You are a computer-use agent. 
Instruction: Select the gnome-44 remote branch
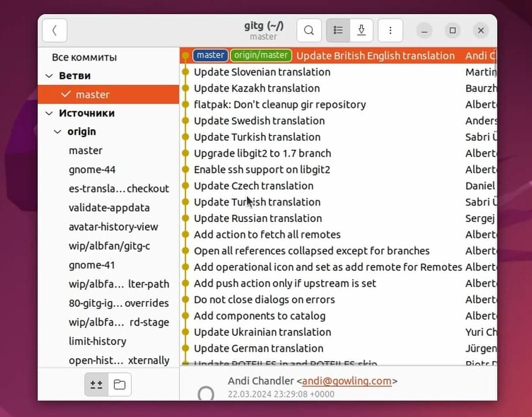tap(108, 169)
